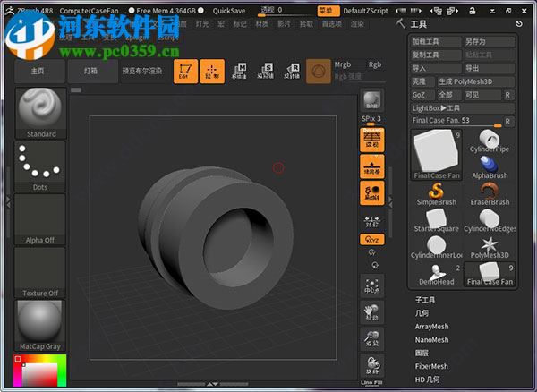Viewport: 537px width, 392px height.
Task: Toggle Edit mode button
Action: [x=185, y=72]
